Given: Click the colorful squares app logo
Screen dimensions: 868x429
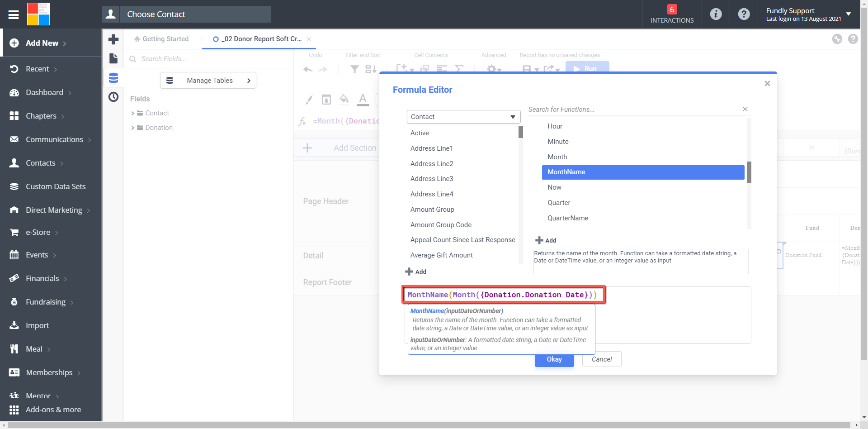Looking at the screenshot, I should 38,14.
